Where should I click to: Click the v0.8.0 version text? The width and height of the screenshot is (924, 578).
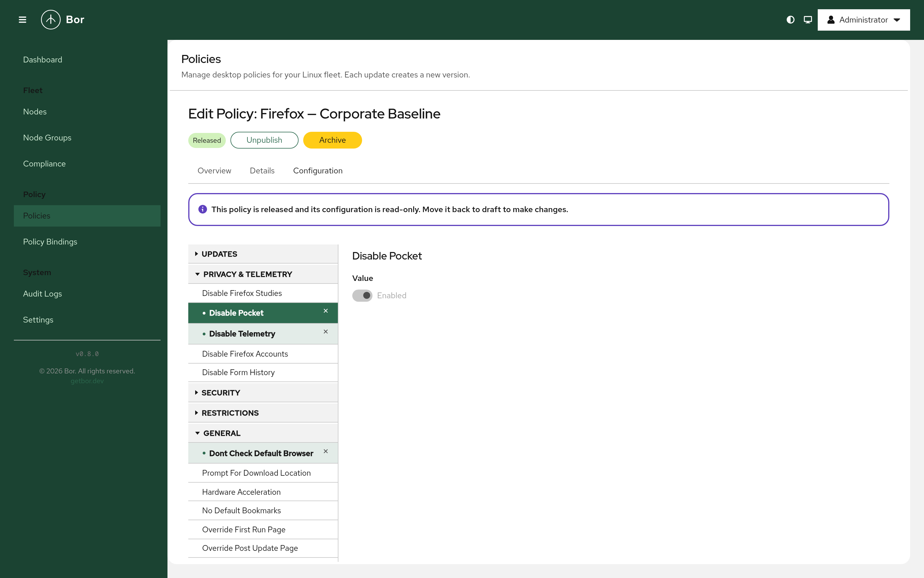tap(87, 354)
